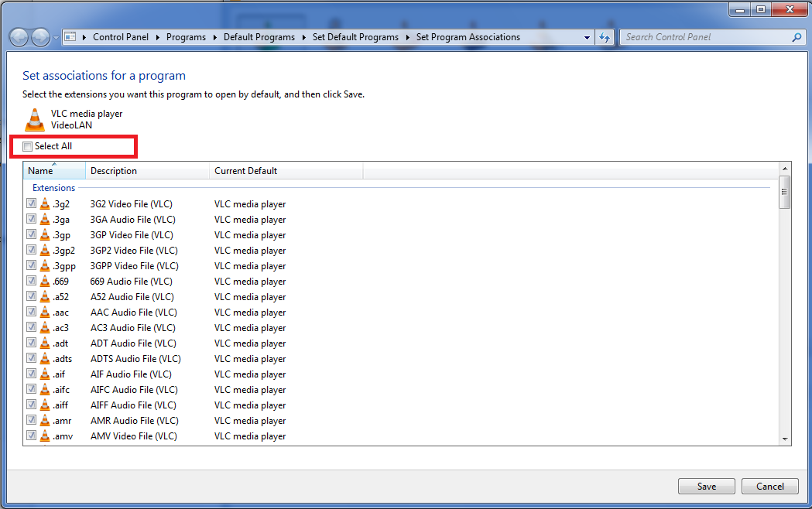
Task: Click the VLC cone icon beside .3gp2
Action: (45, 251)
